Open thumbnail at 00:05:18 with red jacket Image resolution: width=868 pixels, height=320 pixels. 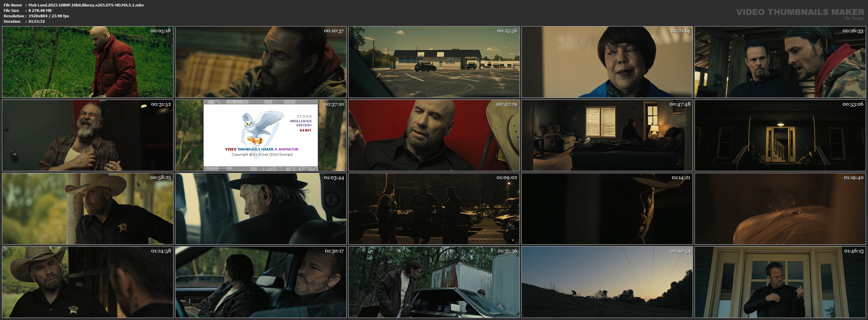88,62
